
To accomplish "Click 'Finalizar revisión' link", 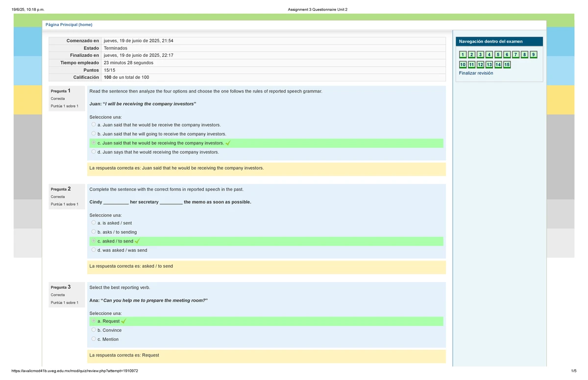I will tap(476, 73).
